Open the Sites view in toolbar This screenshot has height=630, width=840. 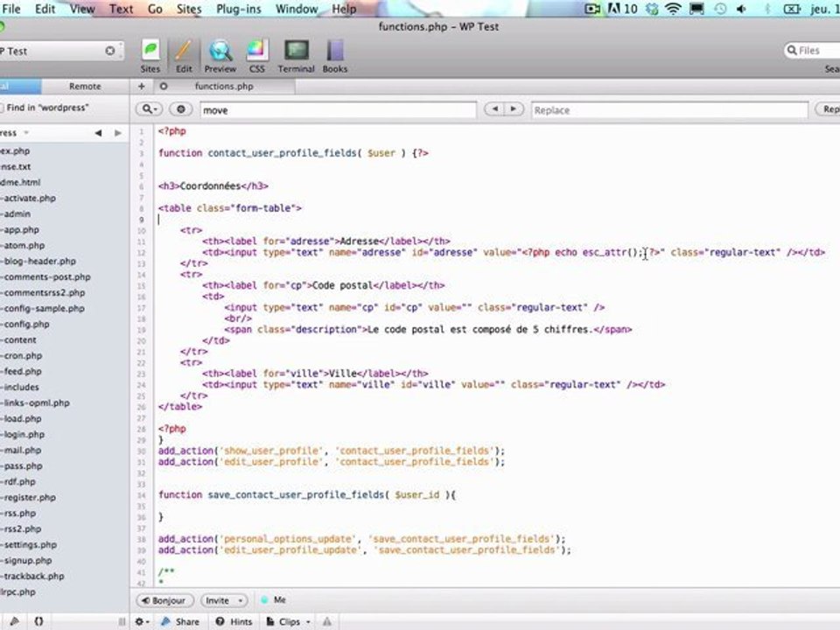coord(150,57)
